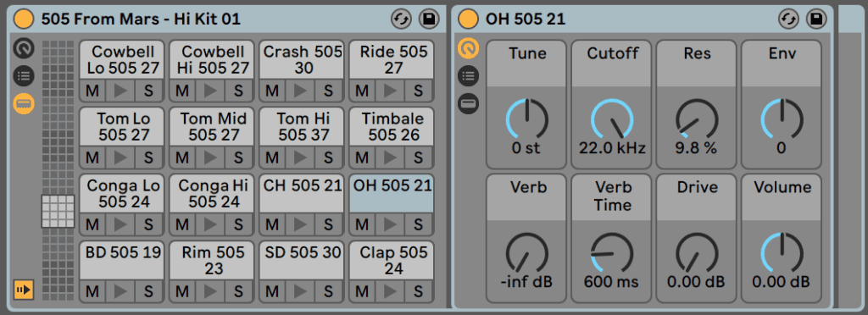Click the Env macro knob
This screenshot has width=868, height=315.
782,119
